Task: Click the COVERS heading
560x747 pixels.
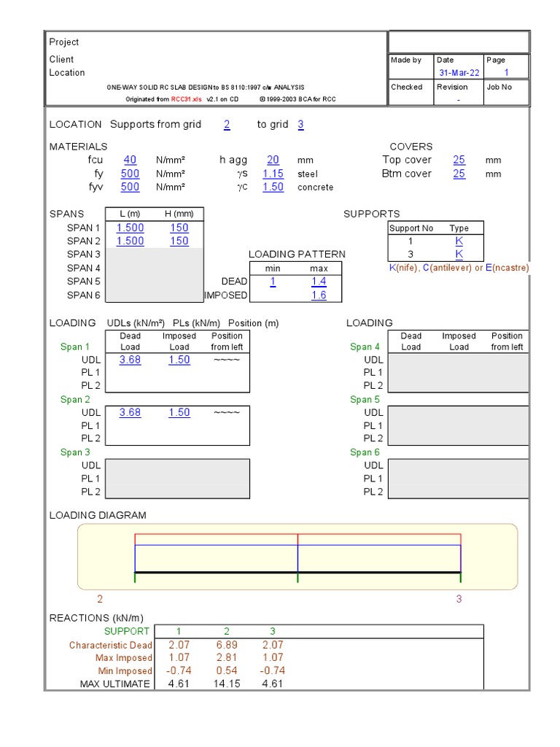Action: point(411,147)
